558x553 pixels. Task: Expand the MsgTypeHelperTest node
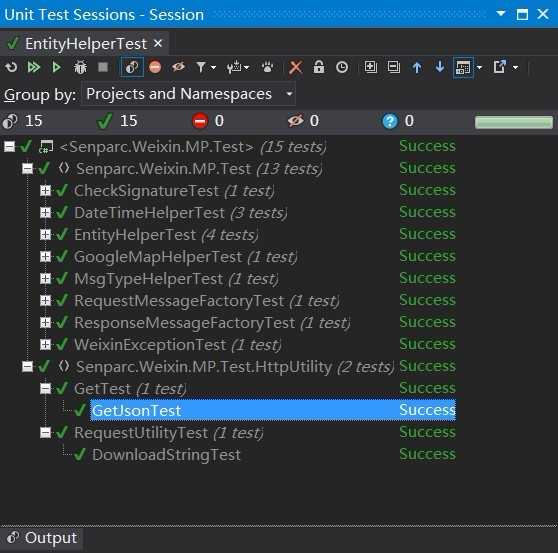[45, 279]
